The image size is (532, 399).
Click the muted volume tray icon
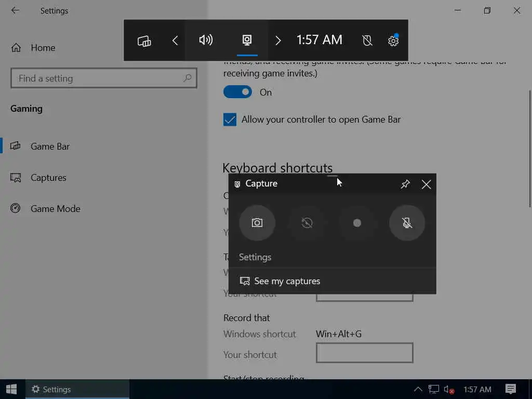[449, 390]
